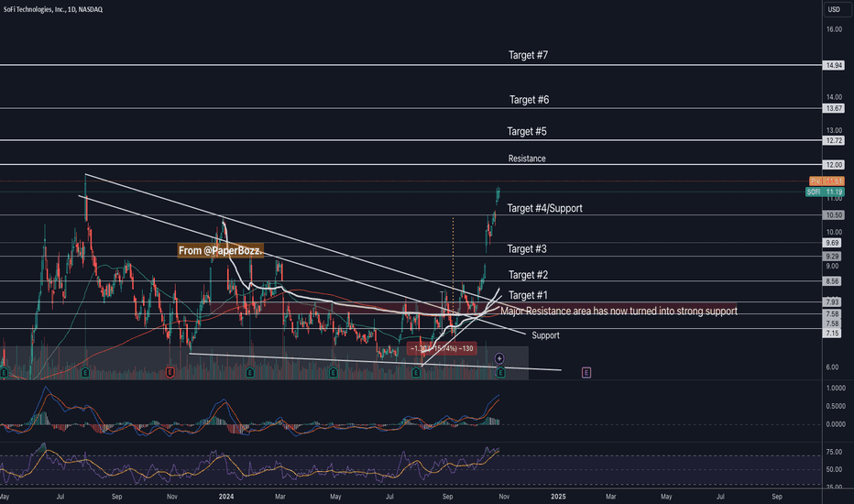
Task: Click the 1.0000 MACD scale value
Action: point(836,389)
